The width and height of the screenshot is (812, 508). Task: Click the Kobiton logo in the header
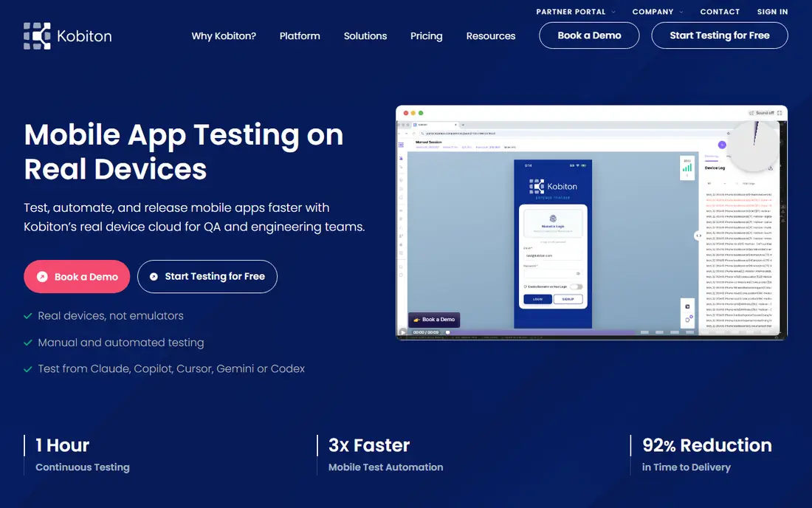click(x=68, y=35)
